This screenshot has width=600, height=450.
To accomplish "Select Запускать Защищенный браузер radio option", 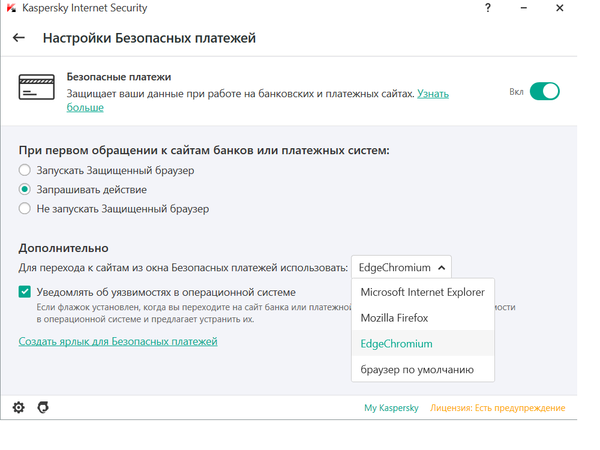I will (x=25, y=170).
